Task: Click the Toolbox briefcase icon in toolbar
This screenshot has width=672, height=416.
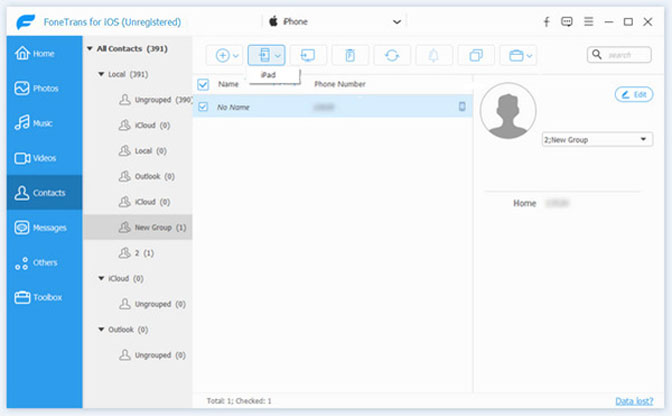Action: (516, 56)
